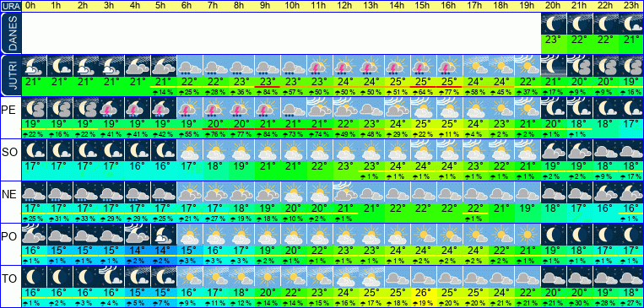Click the DANES 20h moon icon
Viewport: 644px width, 308px height.
554,24
